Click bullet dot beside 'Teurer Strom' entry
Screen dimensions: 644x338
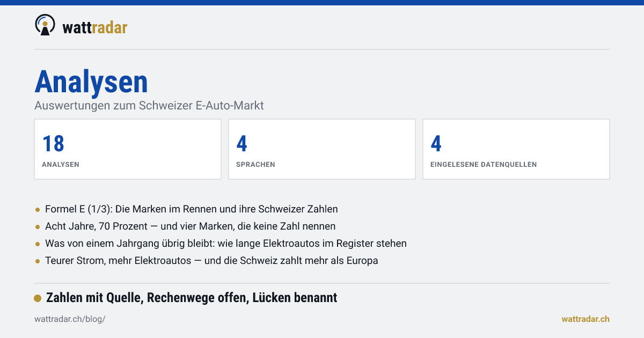[38, 261]
